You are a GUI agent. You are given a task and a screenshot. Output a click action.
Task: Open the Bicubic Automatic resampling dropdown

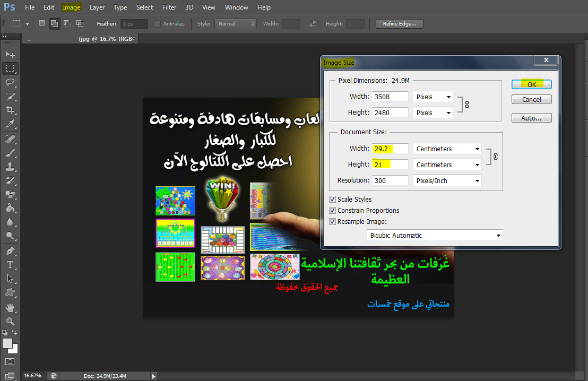(435, 236)
